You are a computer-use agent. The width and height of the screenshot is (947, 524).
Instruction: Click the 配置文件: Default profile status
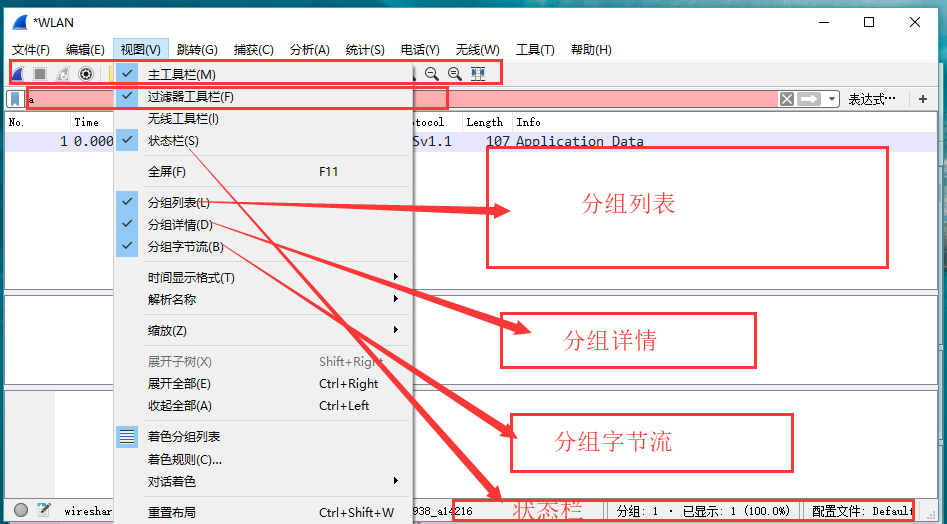(x=861, y=511)
